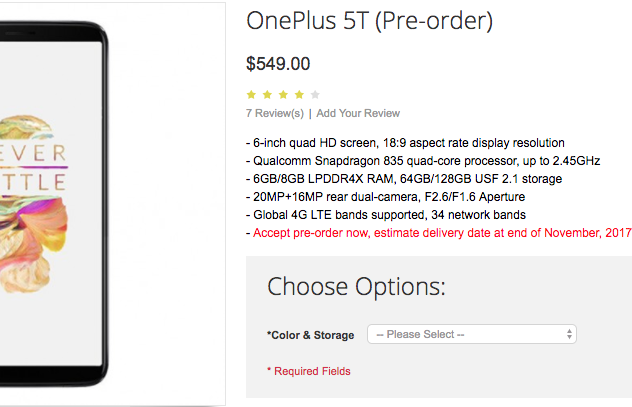Click the 6GB/8GB LPDDR4X RAM storage line

click(406, 179)
